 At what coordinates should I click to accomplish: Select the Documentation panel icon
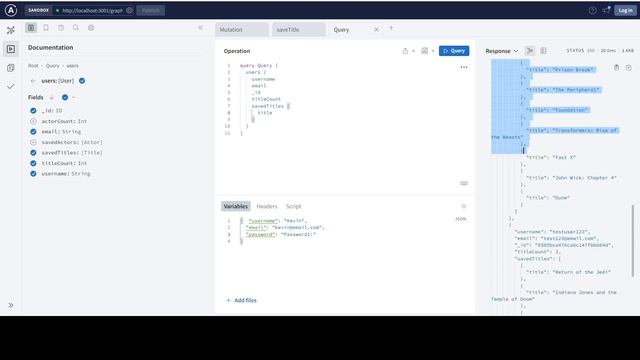tap(31, 28)
